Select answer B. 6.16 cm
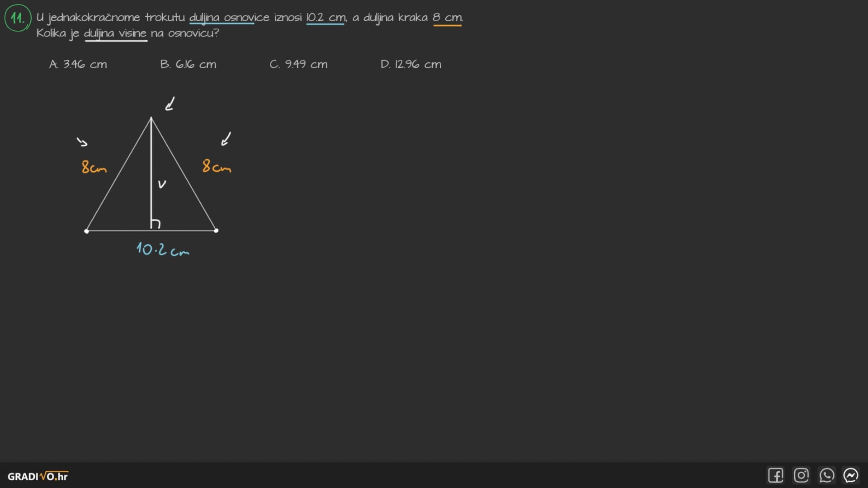 [x=188, y=64]
